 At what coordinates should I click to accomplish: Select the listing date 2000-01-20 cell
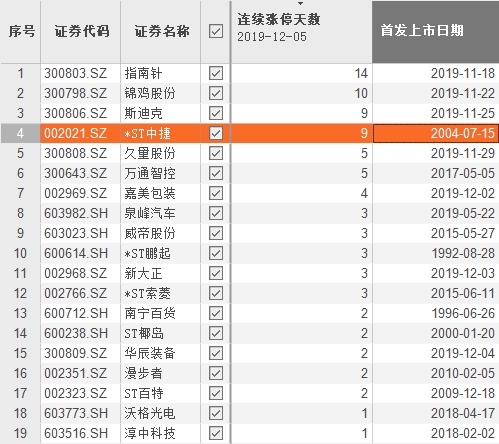(x=436, y=333)
